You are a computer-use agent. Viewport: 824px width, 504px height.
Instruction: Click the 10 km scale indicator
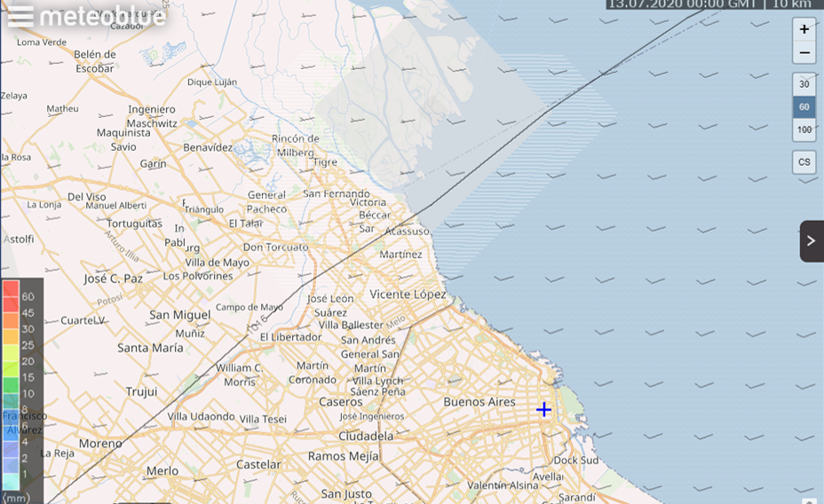click(792, 4)
